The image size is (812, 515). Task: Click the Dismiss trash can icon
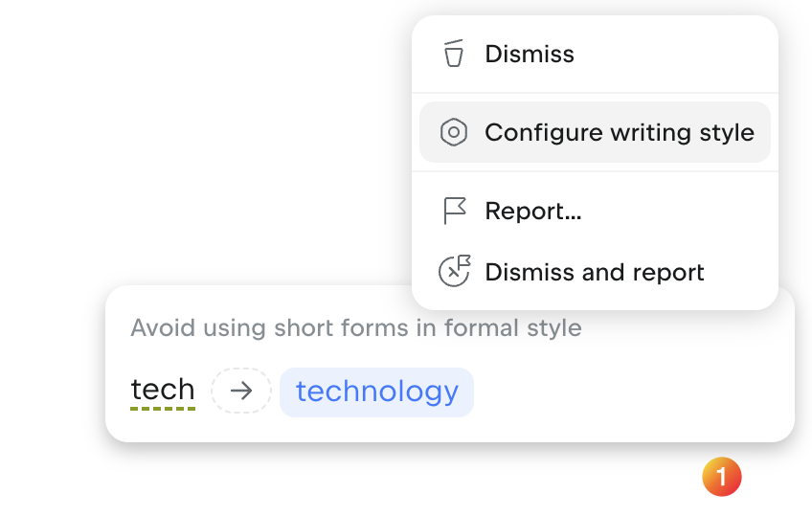click(454, 54)
